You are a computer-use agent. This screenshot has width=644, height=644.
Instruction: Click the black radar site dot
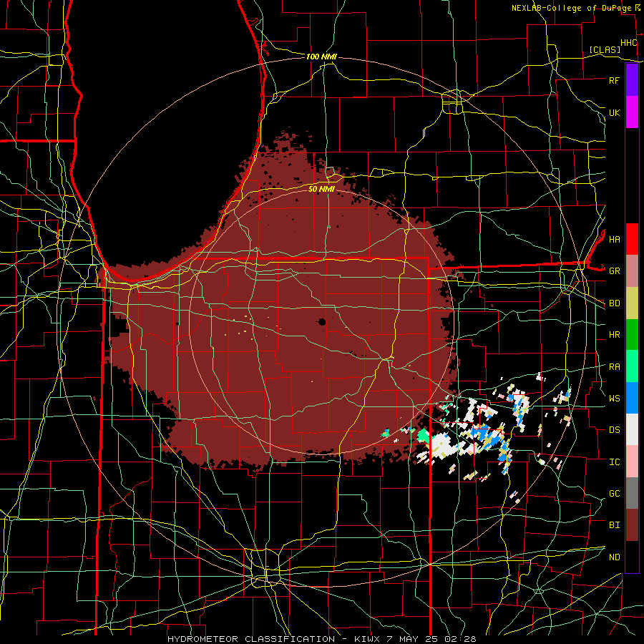(x=322, y=321)
